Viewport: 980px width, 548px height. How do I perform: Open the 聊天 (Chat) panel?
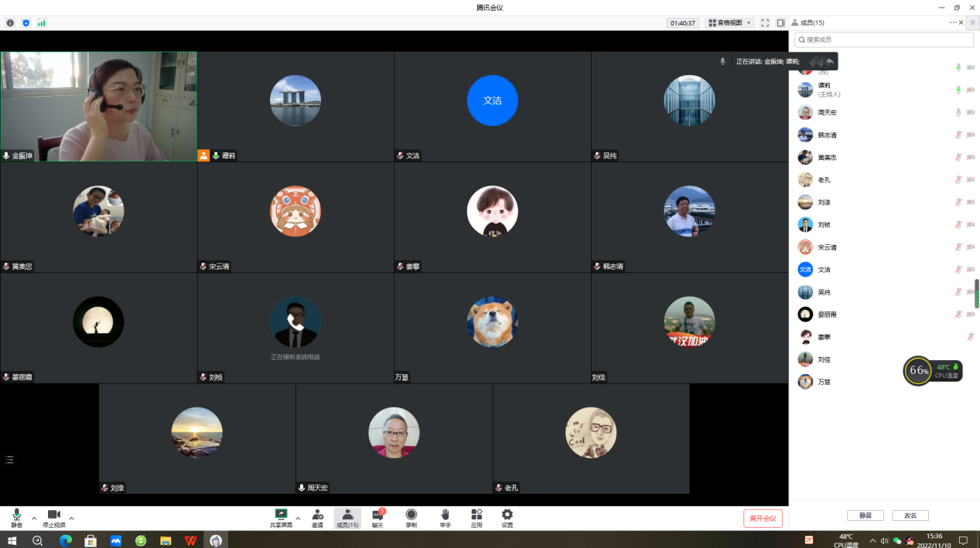click(x=377, y=517)
